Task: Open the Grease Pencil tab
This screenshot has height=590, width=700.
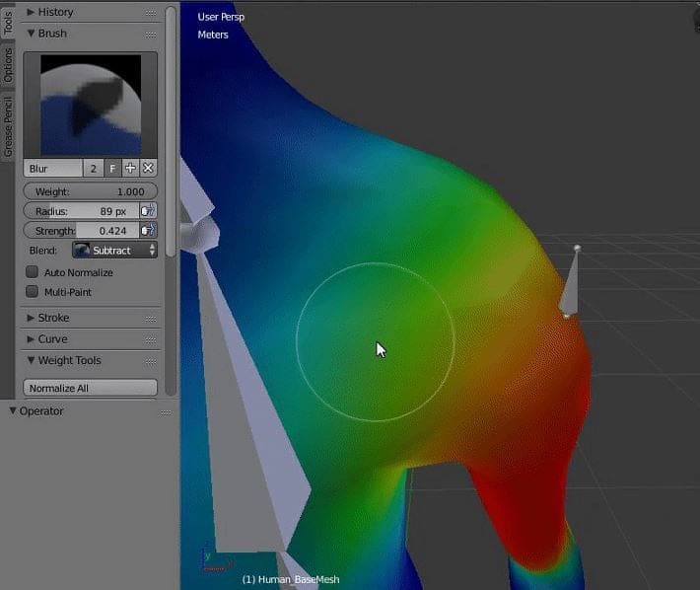Action: [x=8, y=126]
